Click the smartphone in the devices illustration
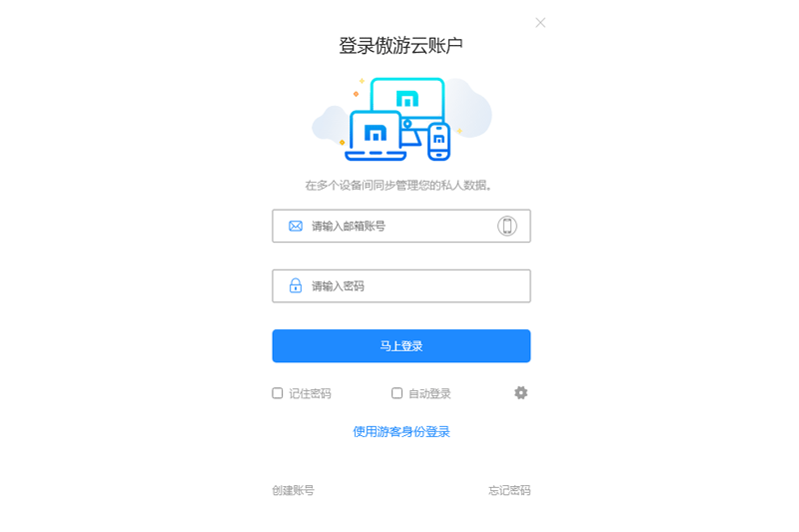The height and width of the screenshot is (532, 799). coord(438,141)
